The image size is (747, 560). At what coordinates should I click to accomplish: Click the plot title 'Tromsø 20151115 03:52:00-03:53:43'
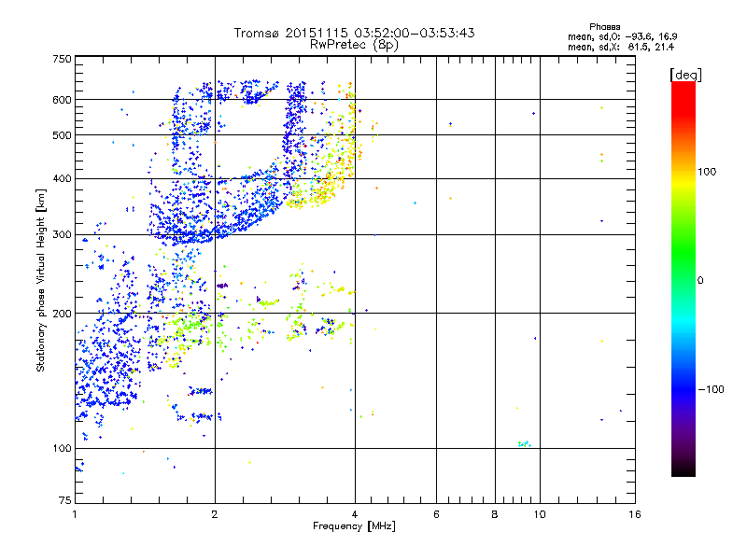coord(354,33)
